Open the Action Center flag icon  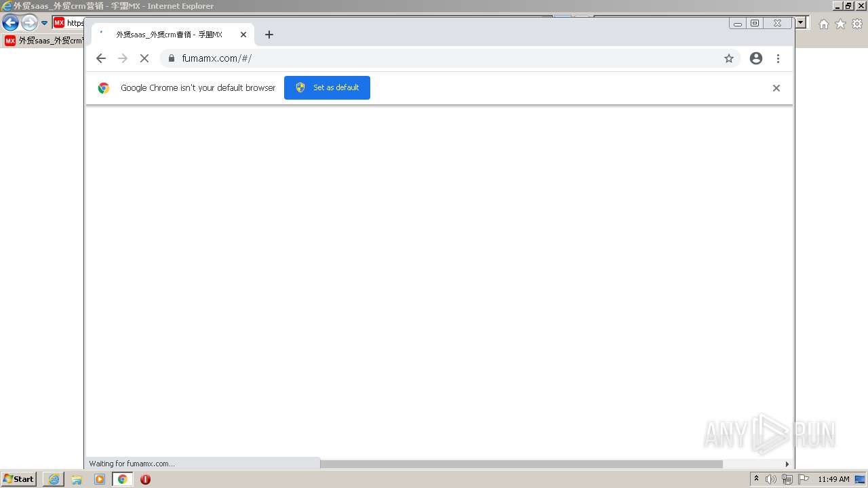(x=804, y=479)
